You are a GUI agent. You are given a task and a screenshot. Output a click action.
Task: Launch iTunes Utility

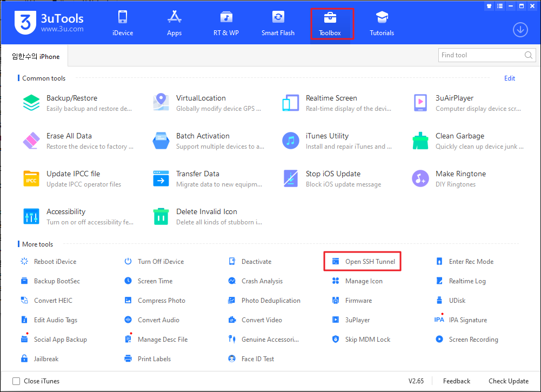[x=337, y=141]
